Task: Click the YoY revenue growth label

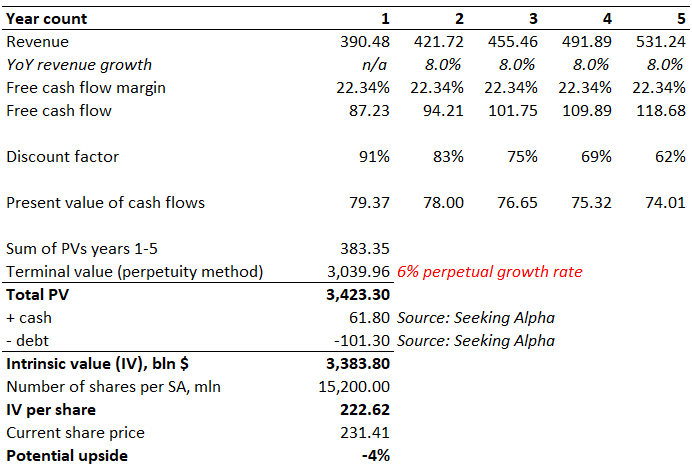Action: (79, 65)
